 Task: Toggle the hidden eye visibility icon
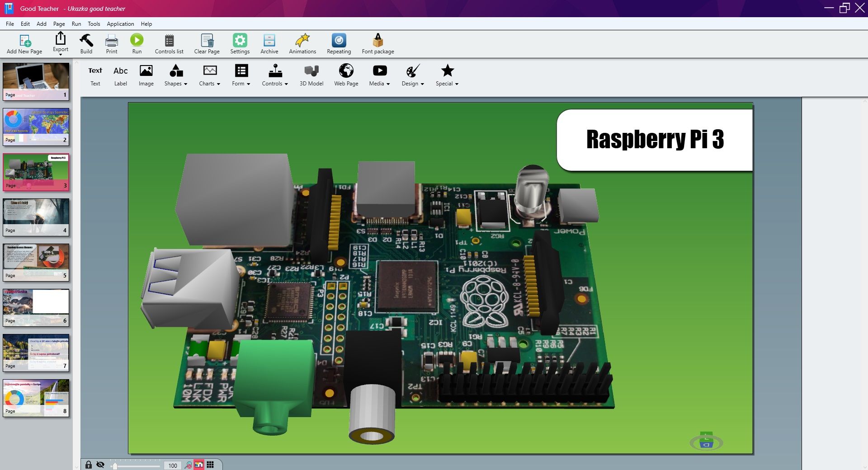tap(100, 465)
